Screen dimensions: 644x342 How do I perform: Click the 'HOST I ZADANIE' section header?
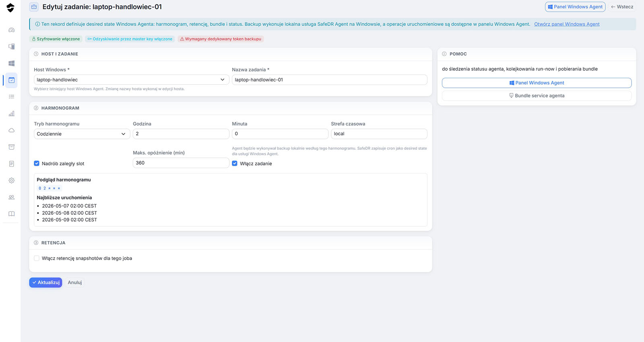point(60,54)
